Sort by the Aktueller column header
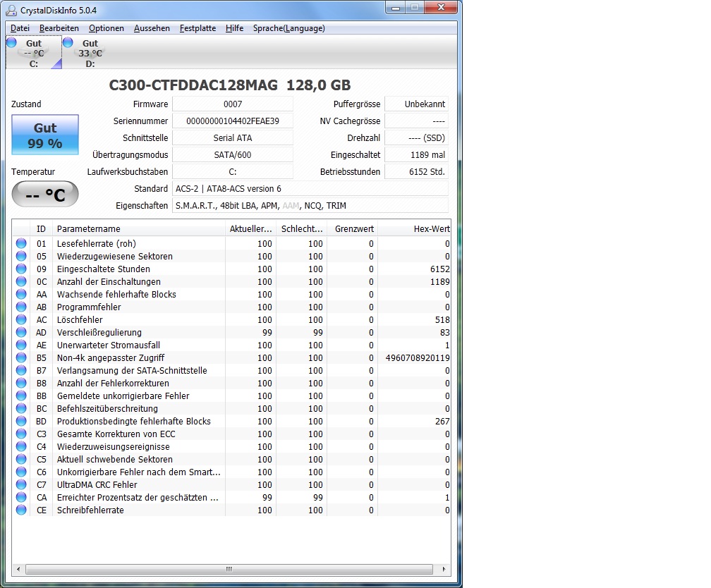This screenshot has width=711, height=588. (251, 229)
